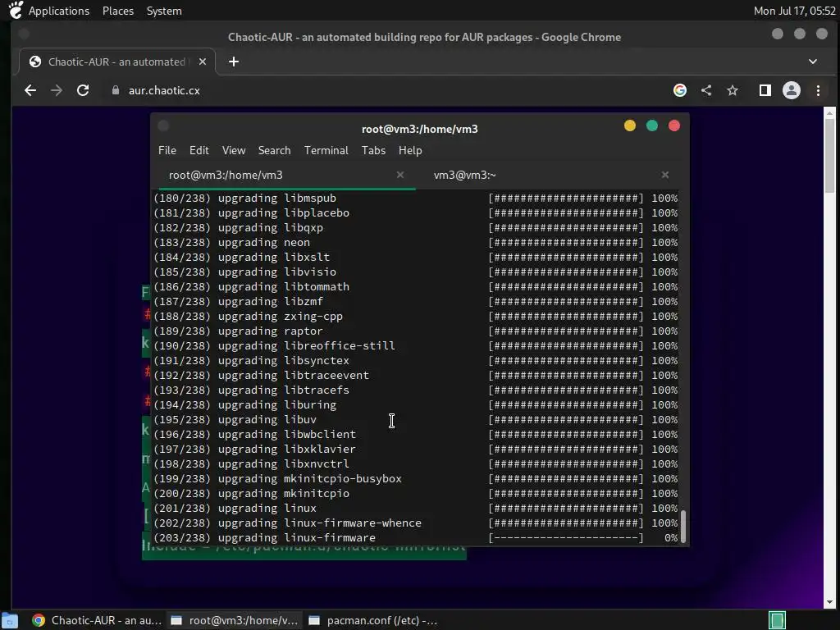
Task: Open a new Chrome tab
Action: click(x=234, y=62)
